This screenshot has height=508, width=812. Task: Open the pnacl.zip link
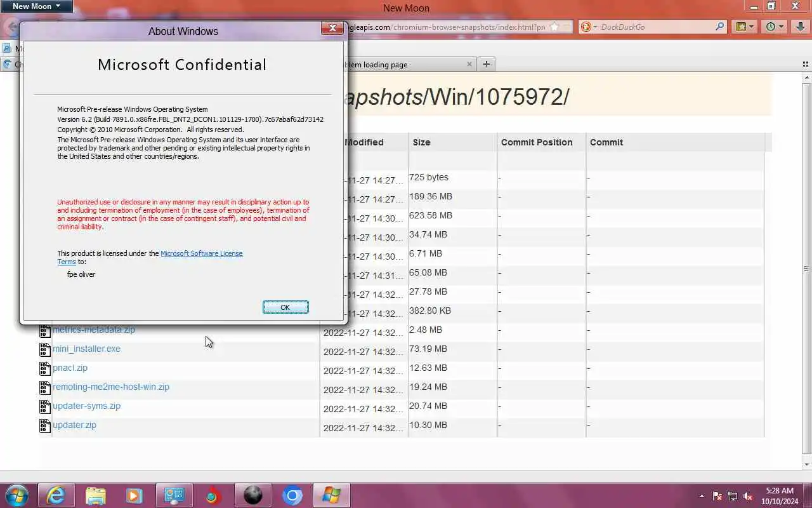70,368
